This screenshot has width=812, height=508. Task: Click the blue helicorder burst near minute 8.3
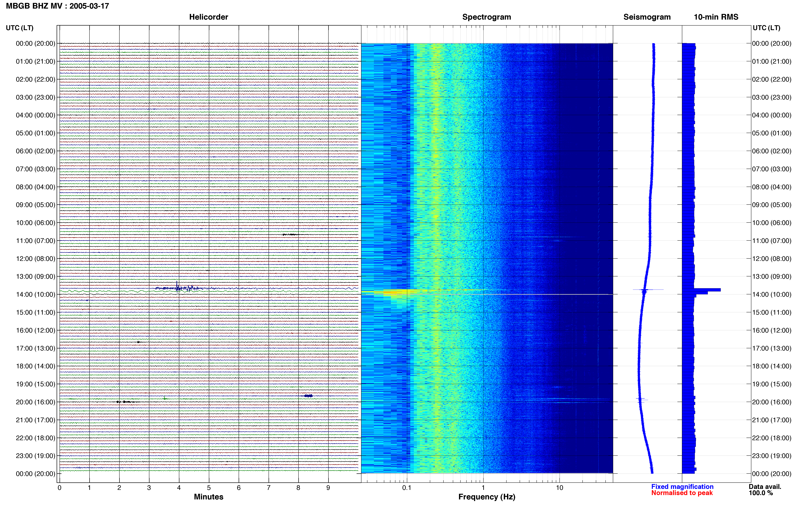click(x=308, y=396)
